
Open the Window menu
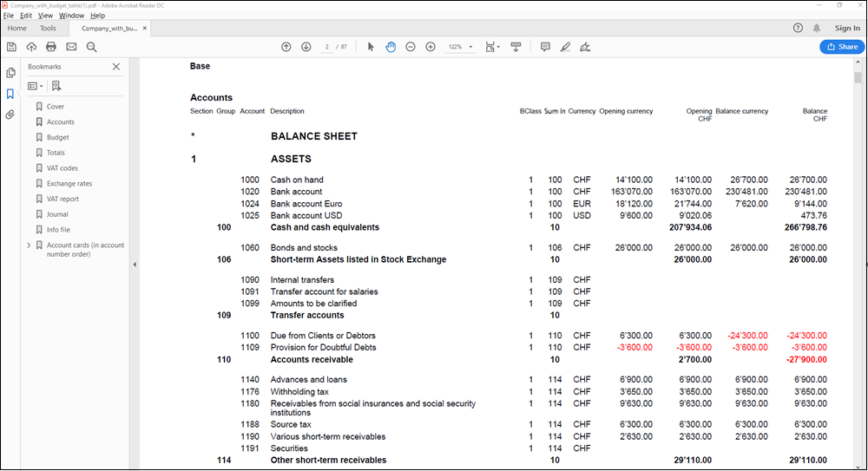(71, 16)
